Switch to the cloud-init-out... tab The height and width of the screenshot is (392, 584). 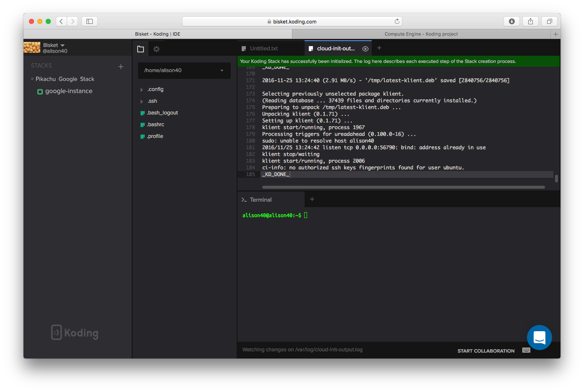[x=336, y=49]
